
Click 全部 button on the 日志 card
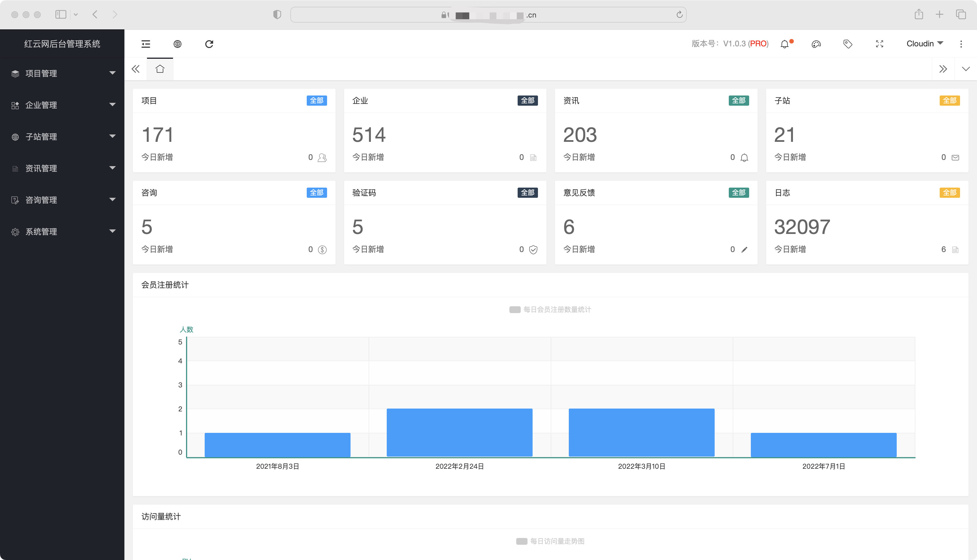coord(949,193)
